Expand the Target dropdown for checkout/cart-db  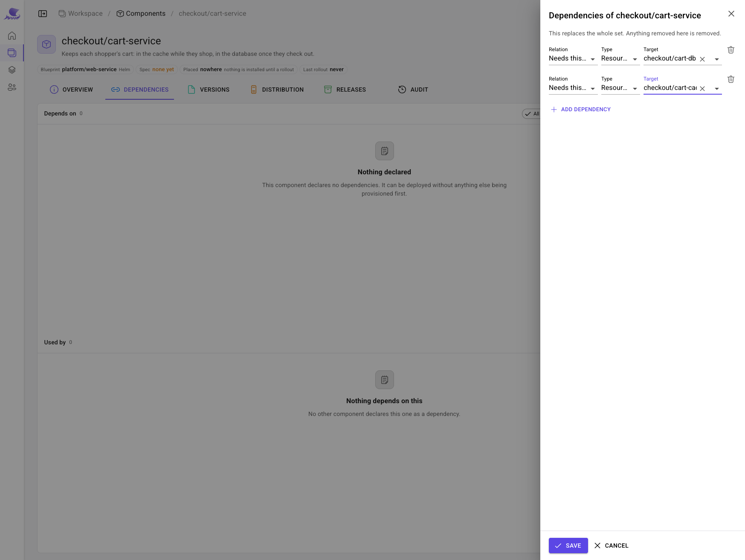pos(717,59)
